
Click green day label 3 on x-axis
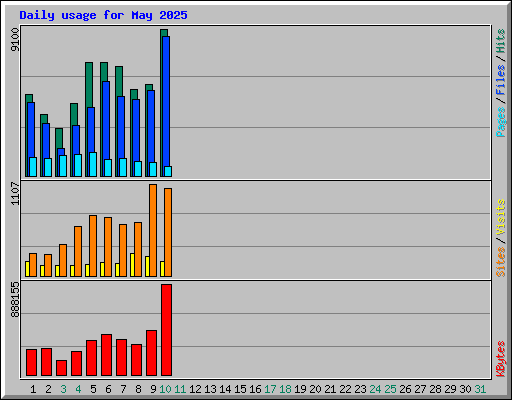pyautogui.click(x=63, y=389)
